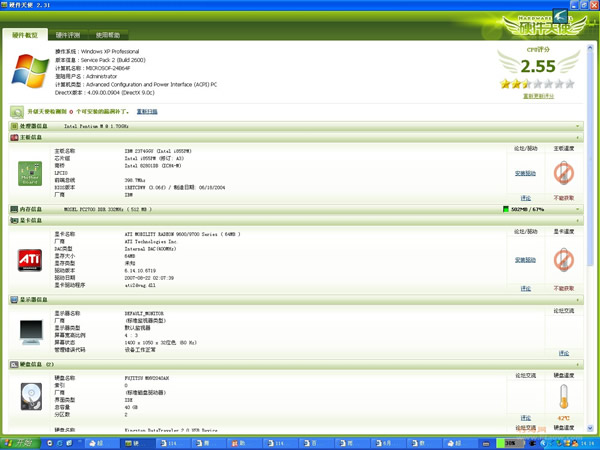Click the ATI MOBILITY RADEON 9600/9700 Series text
Image resolution: width=600 pixels, height=450 pixels.
click(x=183, y=234)
